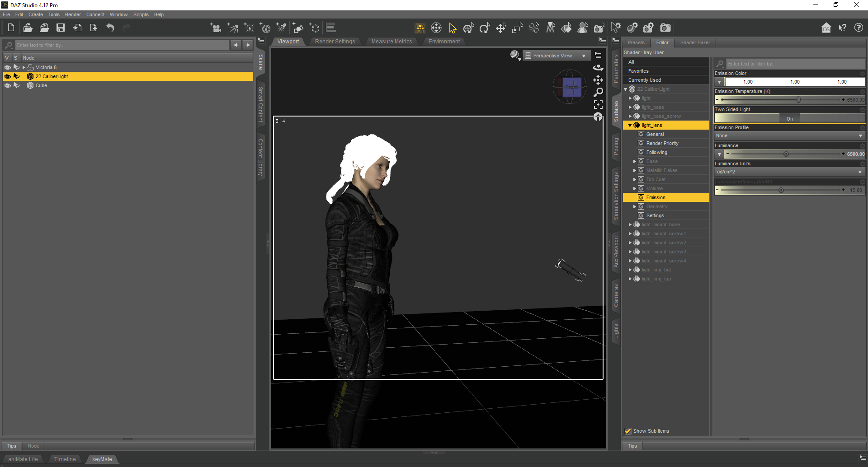The width and height of the screenshot is (868, 467).
Task: Hide Victoria 8 using its eye icon
Action: (8, 67)
